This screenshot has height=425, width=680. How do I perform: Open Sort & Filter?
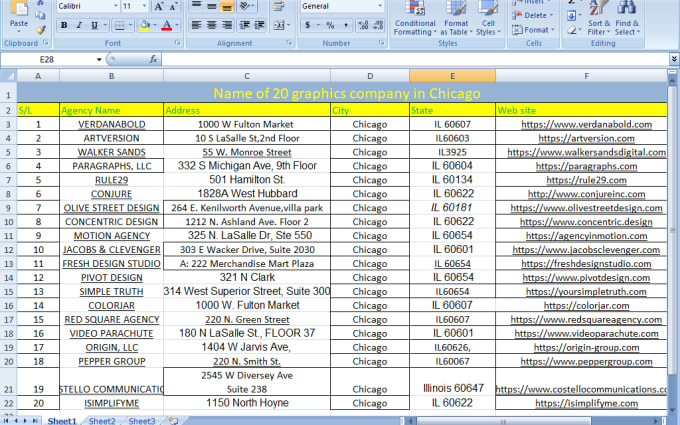point(599,18)
